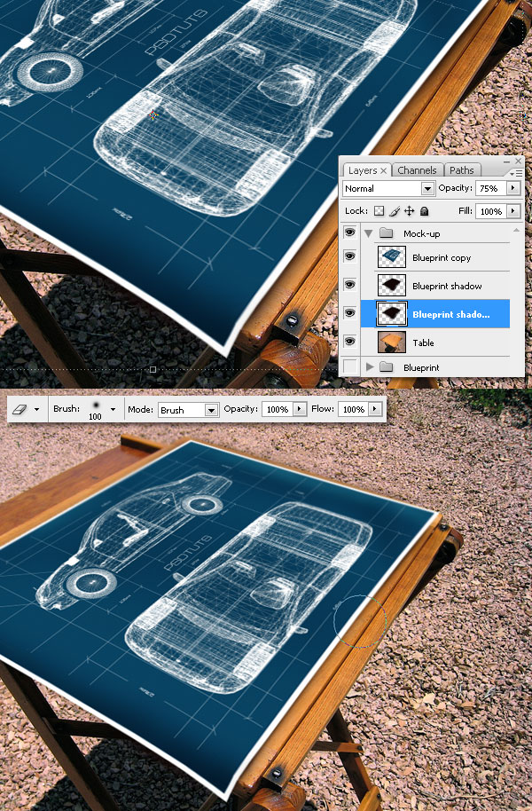Image resolution: width=532 pixels, height=811 pixels.
Task: Click the Table layer thumbnail
Action: [390, 343]
